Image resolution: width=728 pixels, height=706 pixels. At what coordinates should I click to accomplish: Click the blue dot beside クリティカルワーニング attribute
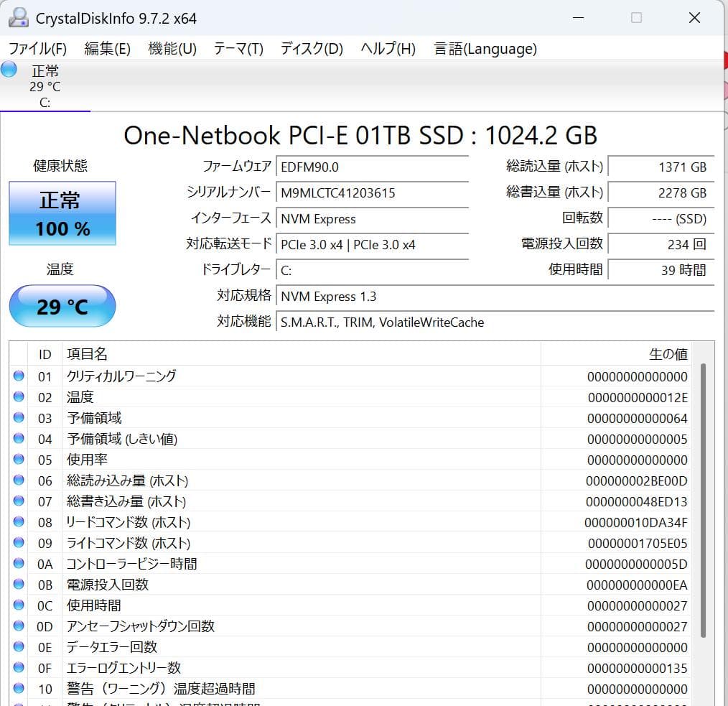tap(18, 376)
